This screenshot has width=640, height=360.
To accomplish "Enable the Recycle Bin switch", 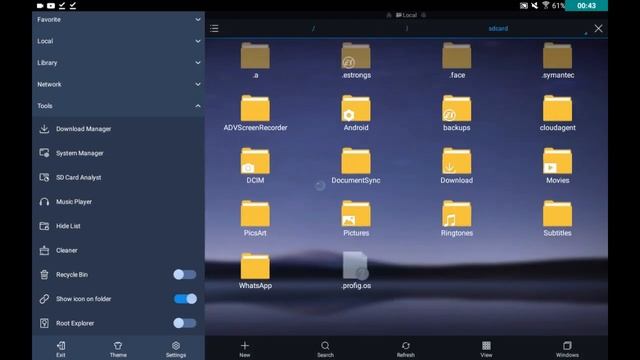I will pyautogui.click(x=184, y=275).
